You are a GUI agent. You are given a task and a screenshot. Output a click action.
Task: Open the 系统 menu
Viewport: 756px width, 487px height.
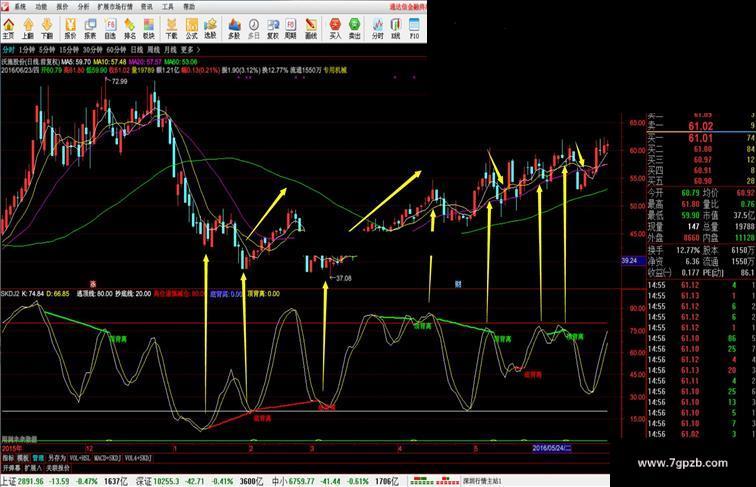click(20, 7)
